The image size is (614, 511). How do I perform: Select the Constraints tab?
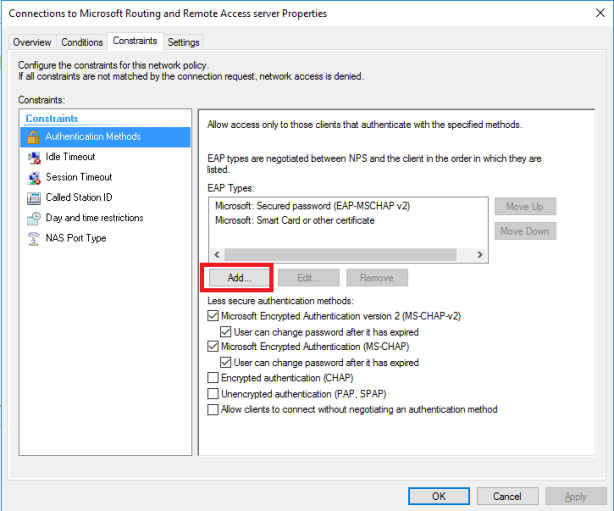pos(135,41)
